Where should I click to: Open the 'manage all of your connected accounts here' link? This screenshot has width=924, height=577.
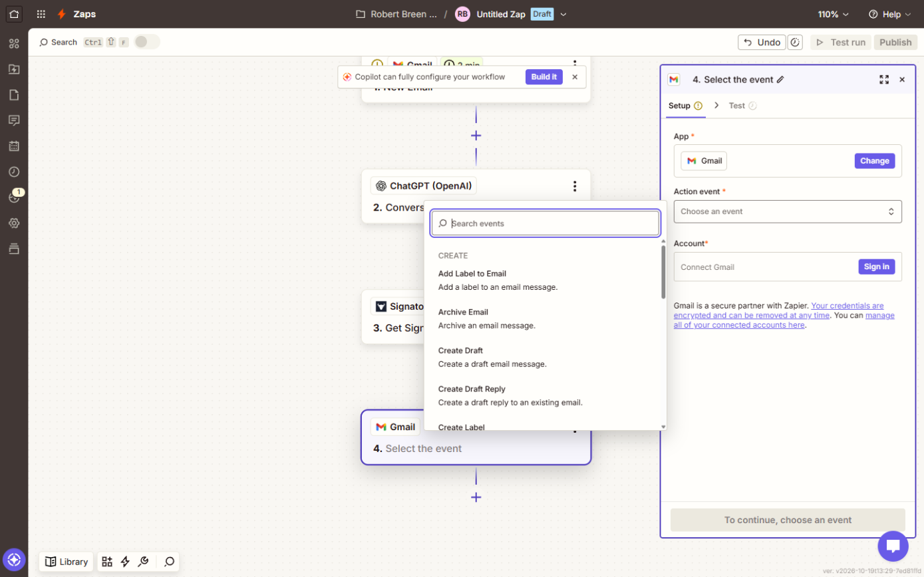click(784, 320)
